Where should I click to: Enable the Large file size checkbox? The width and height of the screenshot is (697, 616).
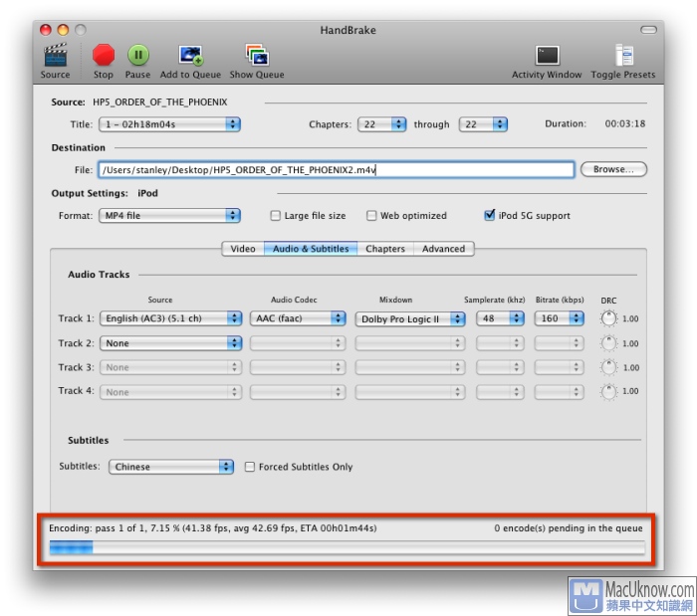click(x=276, y=216)
